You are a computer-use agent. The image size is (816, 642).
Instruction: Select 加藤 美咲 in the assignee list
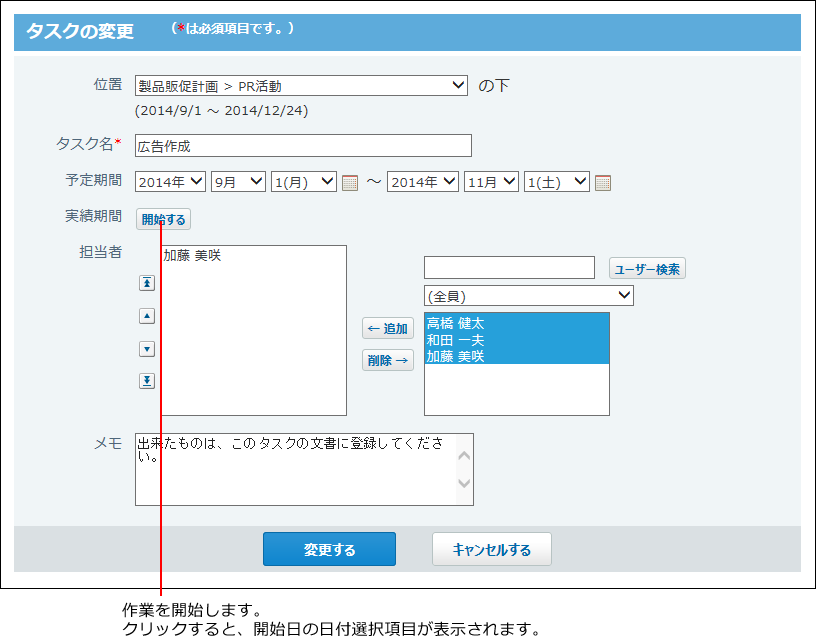[254, 255]
